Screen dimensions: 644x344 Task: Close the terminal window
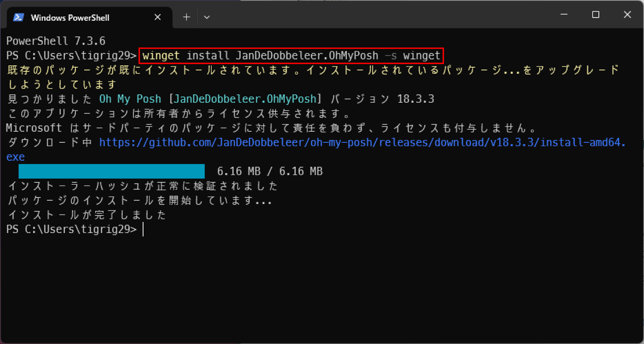coord(627,15)
